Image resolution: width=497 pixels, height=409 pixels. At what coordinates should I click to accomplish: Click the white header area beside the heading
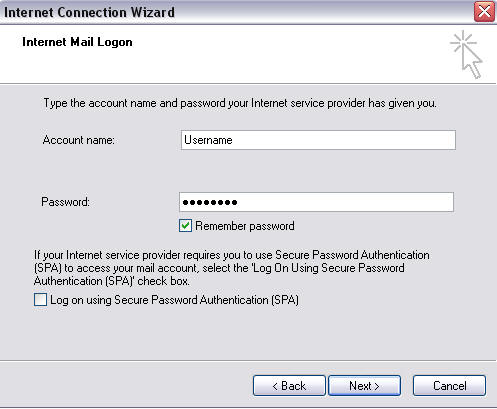coord(283,53)
